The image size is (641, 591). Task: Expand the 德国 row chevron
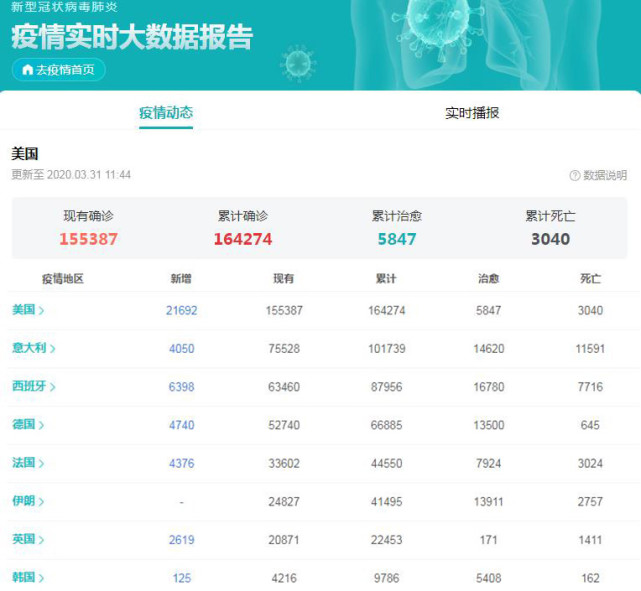point(42,425)
